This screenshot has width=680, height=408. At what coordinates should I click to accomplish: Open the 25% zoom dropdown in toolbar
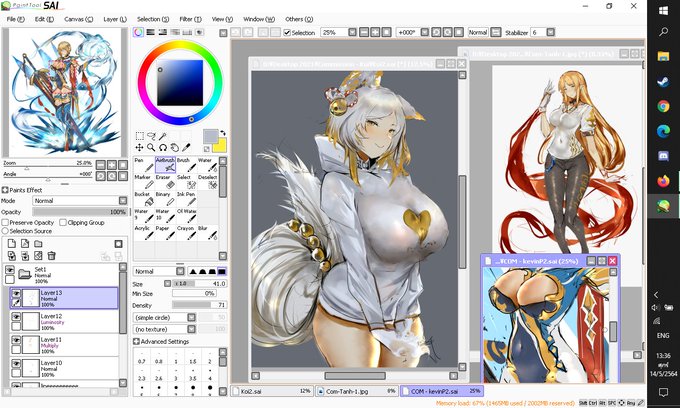click(x=352, y=33)
